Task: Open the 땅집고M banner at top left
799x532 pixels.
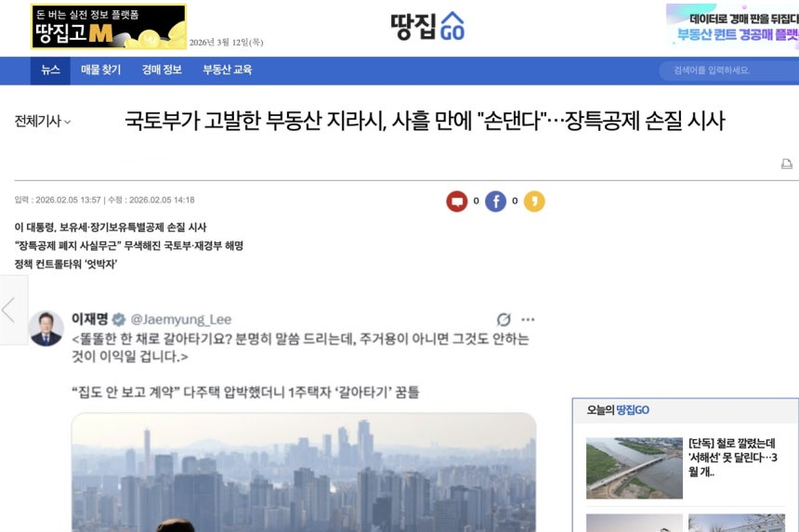Action: [x=109, y=27]
